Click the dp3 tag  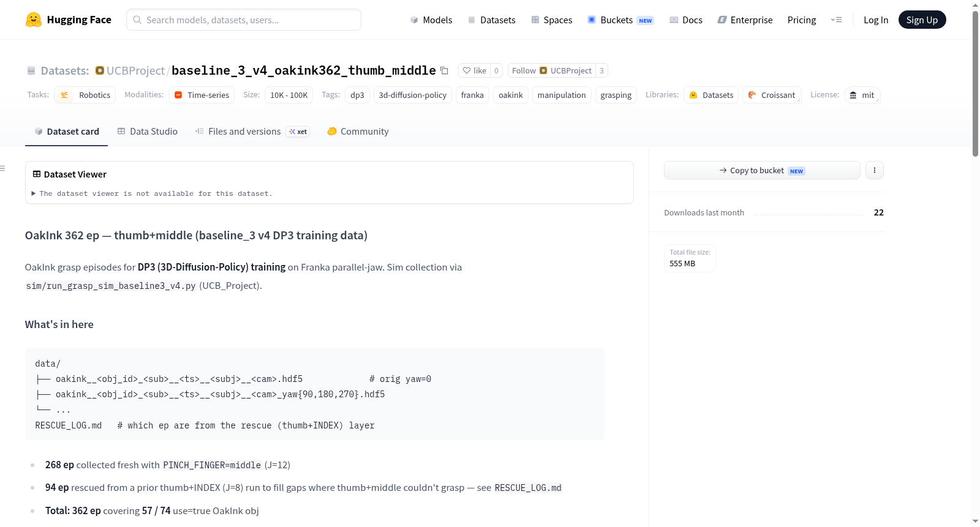[357, 95]
